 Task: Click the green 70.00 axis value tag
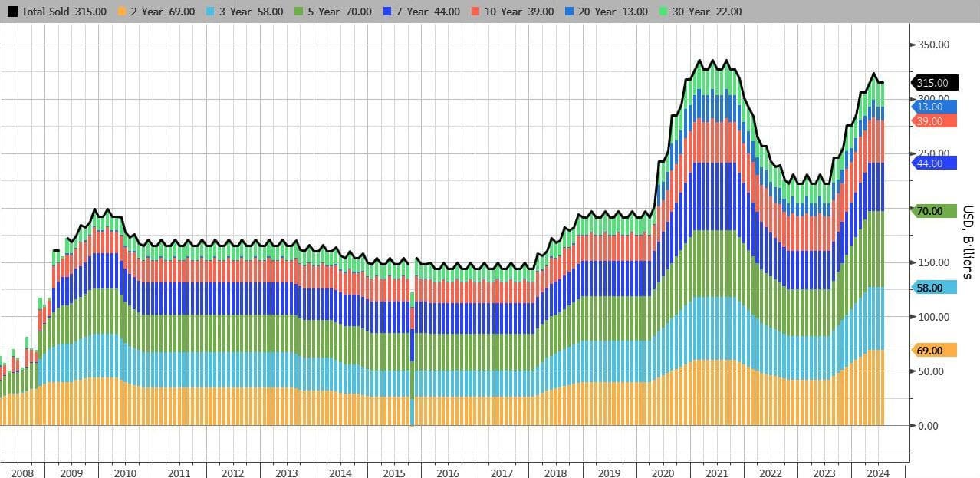(933, 211)
